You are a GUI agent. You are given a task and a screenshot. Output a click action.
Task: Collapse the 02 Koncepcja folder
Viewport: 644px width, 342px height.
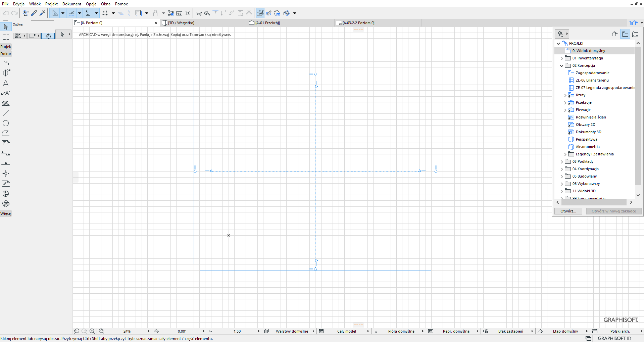[562, 66]
